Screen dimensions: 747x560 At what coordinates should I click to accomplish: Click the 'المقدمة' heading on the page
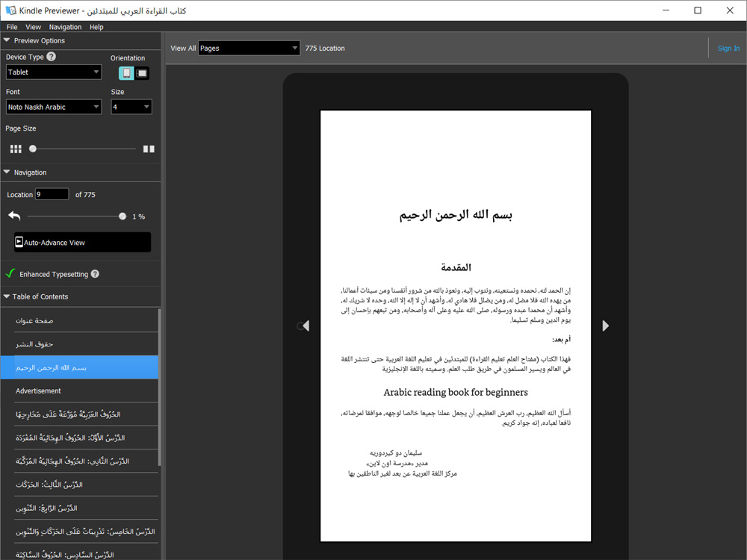click(x=456, y=267)
